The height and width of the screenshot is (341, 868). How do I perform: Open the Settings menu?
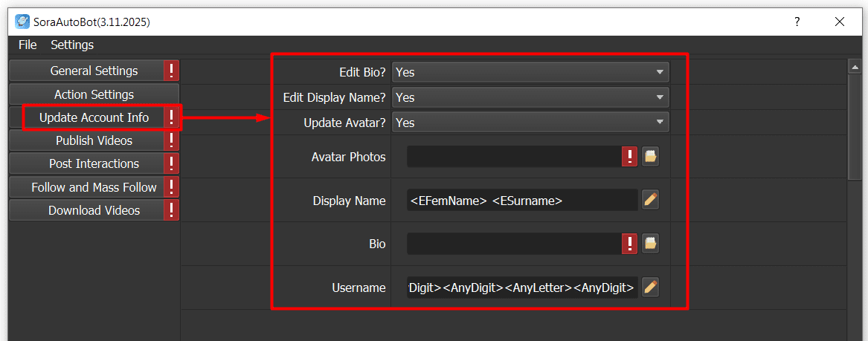tap(72, 45)
